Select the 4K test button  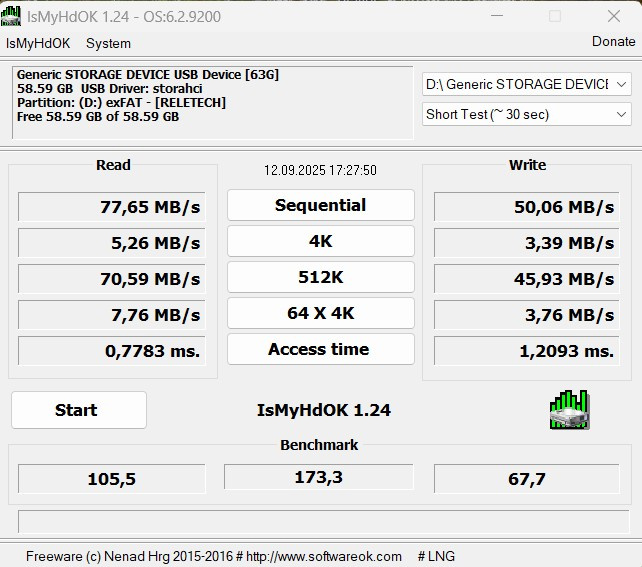click(320, 241)
